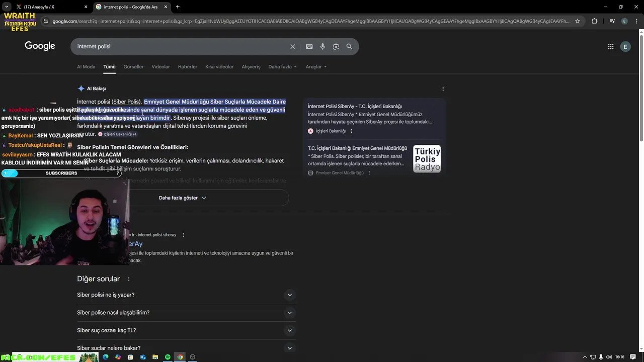Go to the Google homepage via logo
The width and height of the screenshot is (644, 362).
pyautogui.click(x=40, y=46)
